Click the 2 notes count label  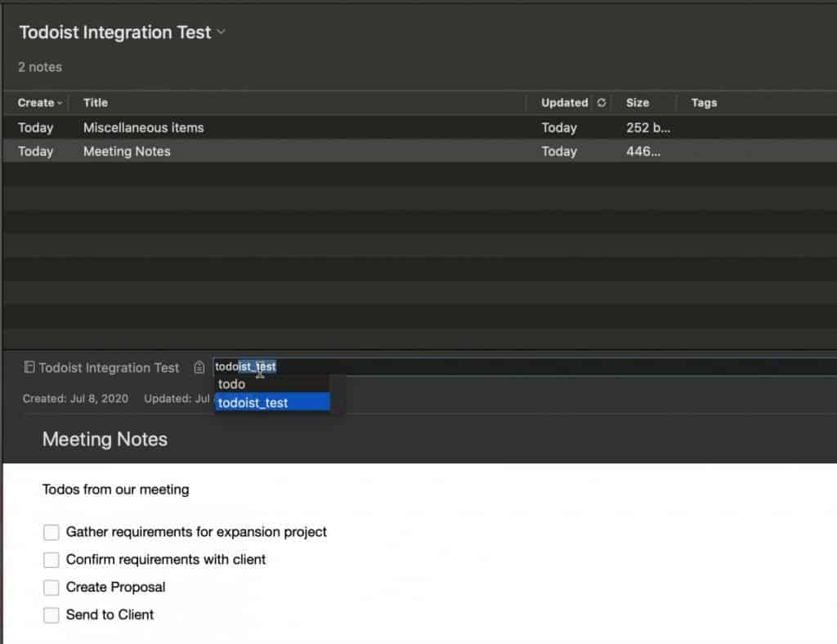pos(40,67)
